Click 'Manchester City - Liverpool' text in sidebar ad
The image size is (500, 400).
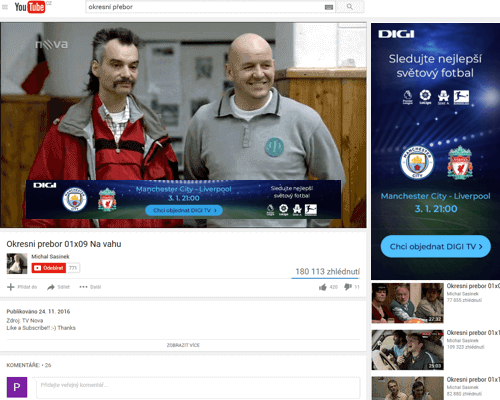click(x=436, y=196)
